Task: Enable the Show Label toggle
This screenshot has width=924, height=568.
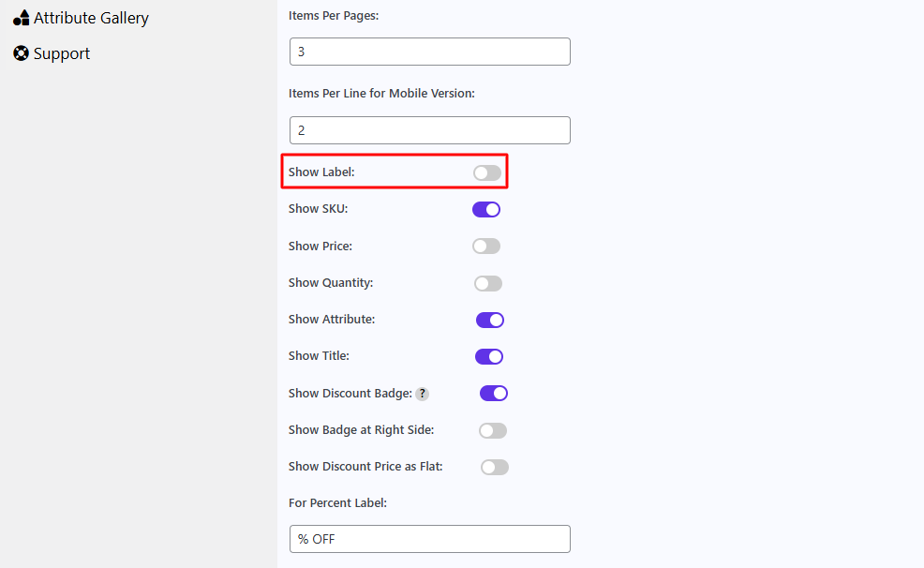Action: pyautogui.click(x=487, y=172)
